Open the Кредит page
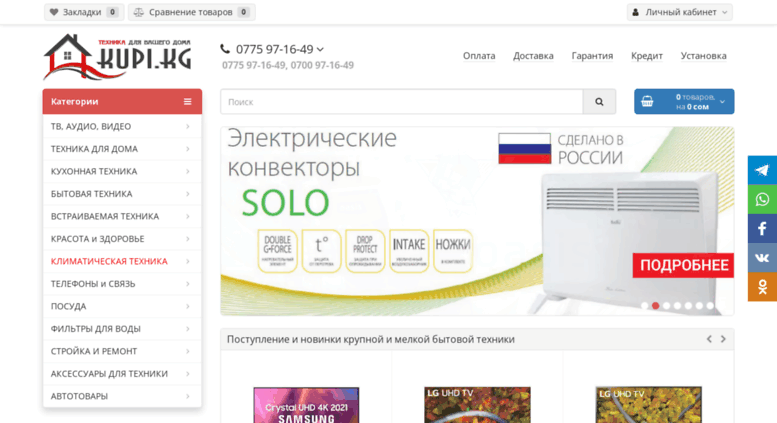 (x=647, y=56)
